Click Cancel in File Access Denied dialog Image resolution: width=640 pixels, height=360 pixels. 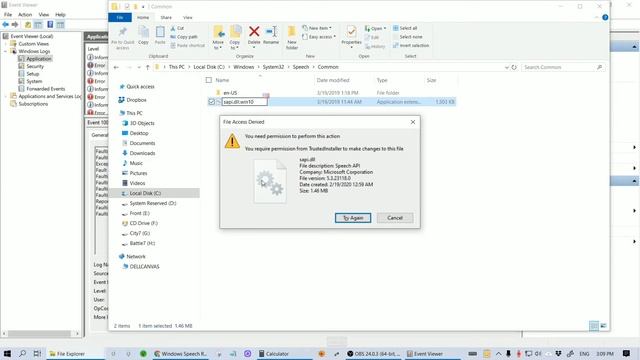395,218
